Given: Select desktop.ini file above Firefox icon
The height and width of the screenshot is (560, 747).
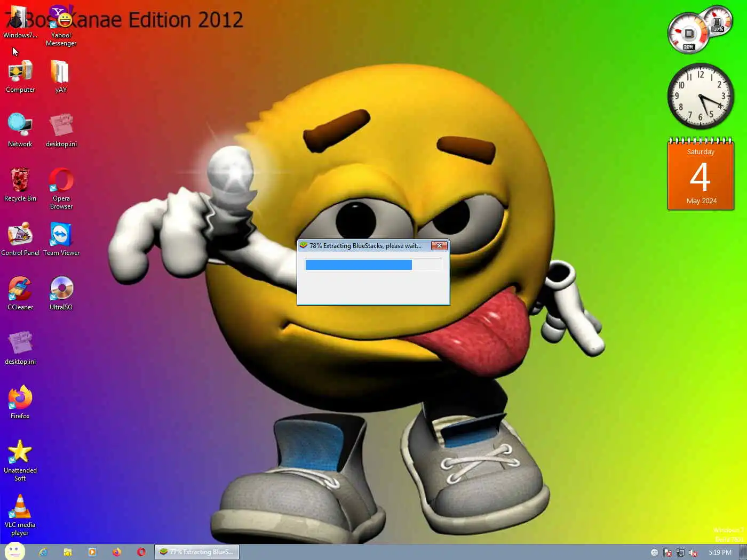Looking at the screenshot, I should coord(20,348).
